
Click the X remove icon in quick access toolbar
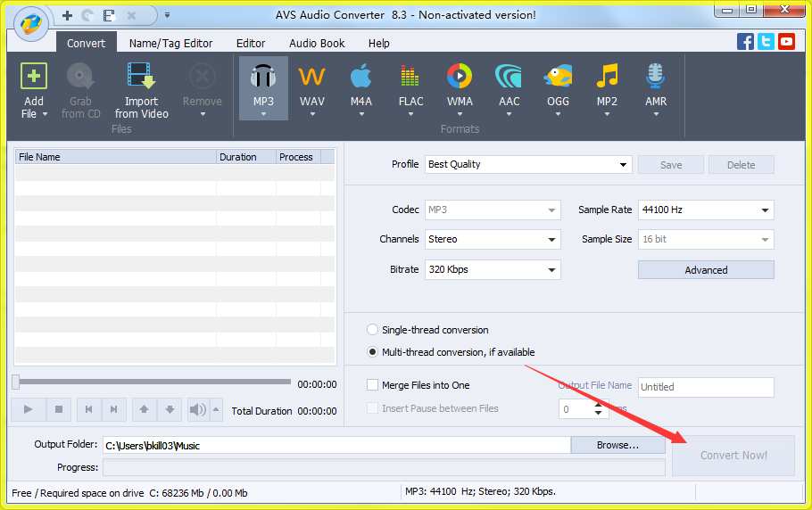point(131,15)
